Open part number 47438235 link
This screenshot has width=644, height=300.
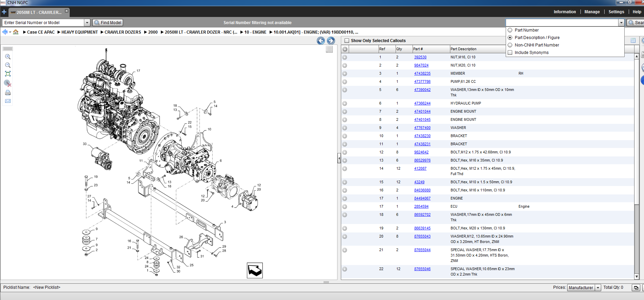pyautogui.click(x=422, y=74)
